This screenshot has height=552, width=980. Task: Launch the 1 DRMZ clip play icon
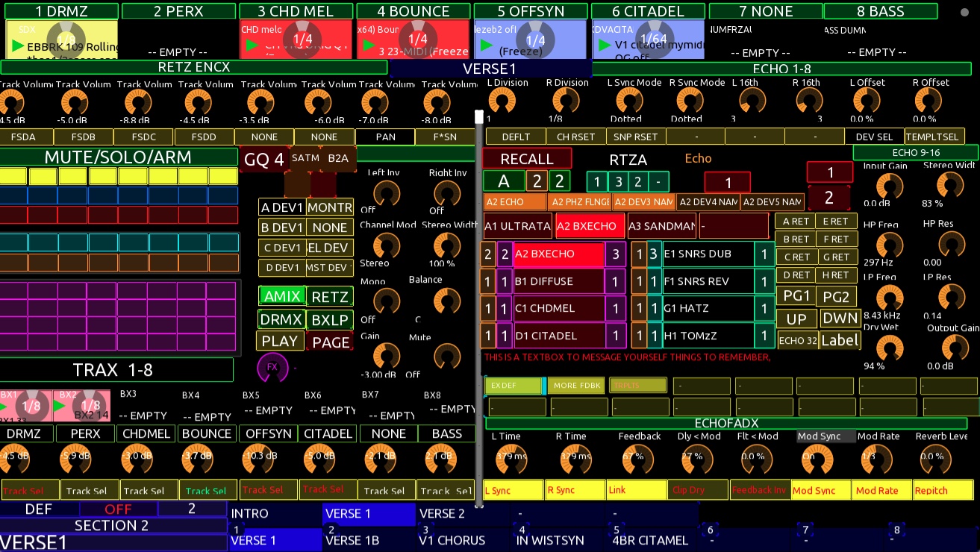[18, 46]
